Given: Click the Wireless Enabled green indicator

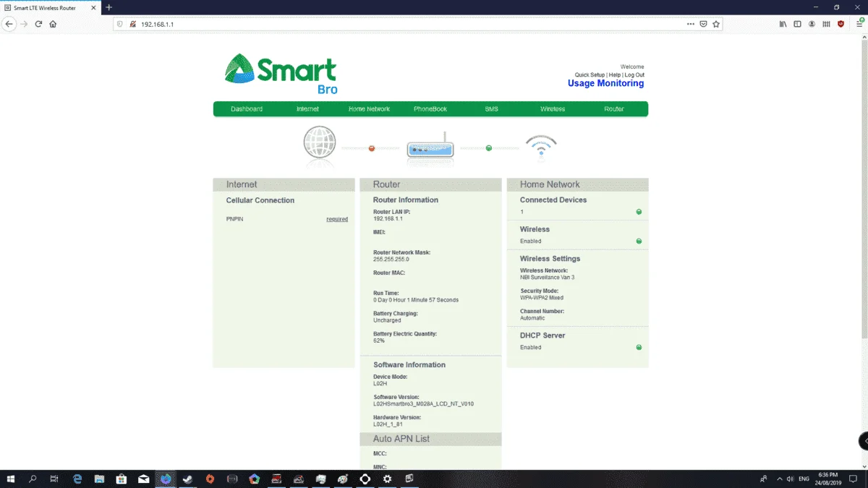Looking at the screenshot, I should pyautogui.click(x=639, y=241).
